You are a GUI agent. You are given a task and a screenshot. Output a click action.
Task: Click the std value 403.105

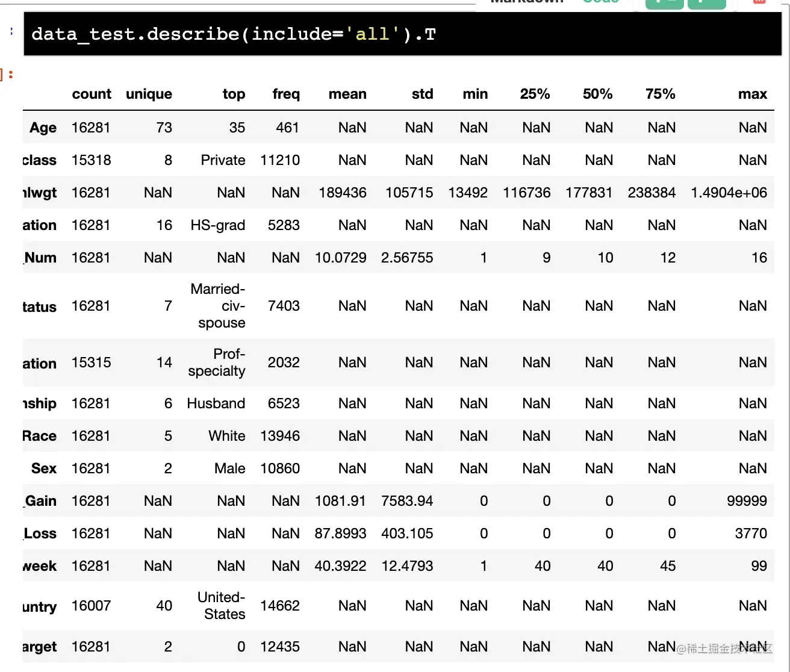click(x=407, y=534)
